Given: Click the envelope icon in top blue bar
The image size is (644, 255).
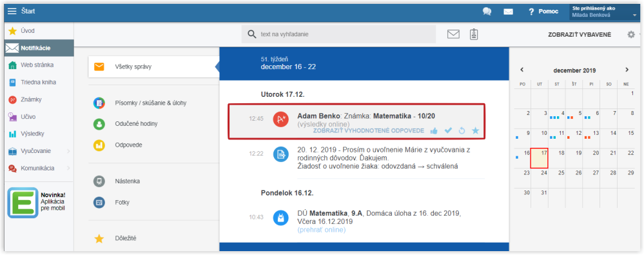Looking at the screenshot, I should coord(509,12).
